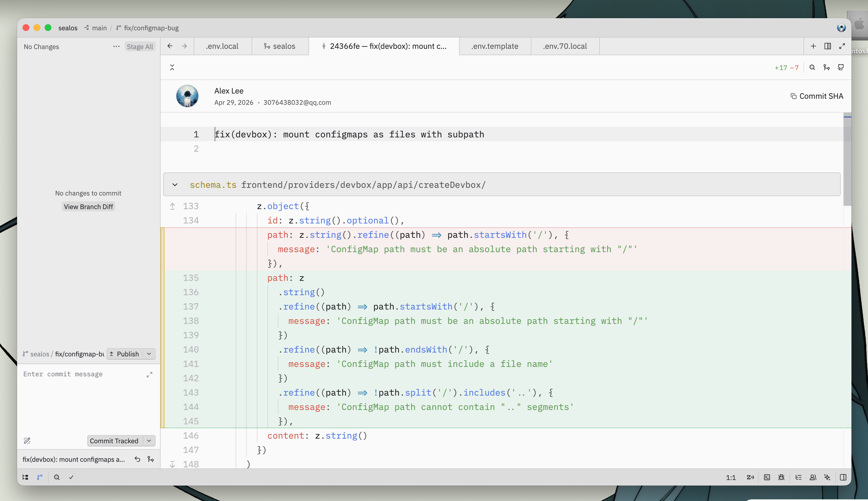This screenshot has width=868, height=501.
Task: Toggle the debugger panel bug icon
Action: coord(781,477)
